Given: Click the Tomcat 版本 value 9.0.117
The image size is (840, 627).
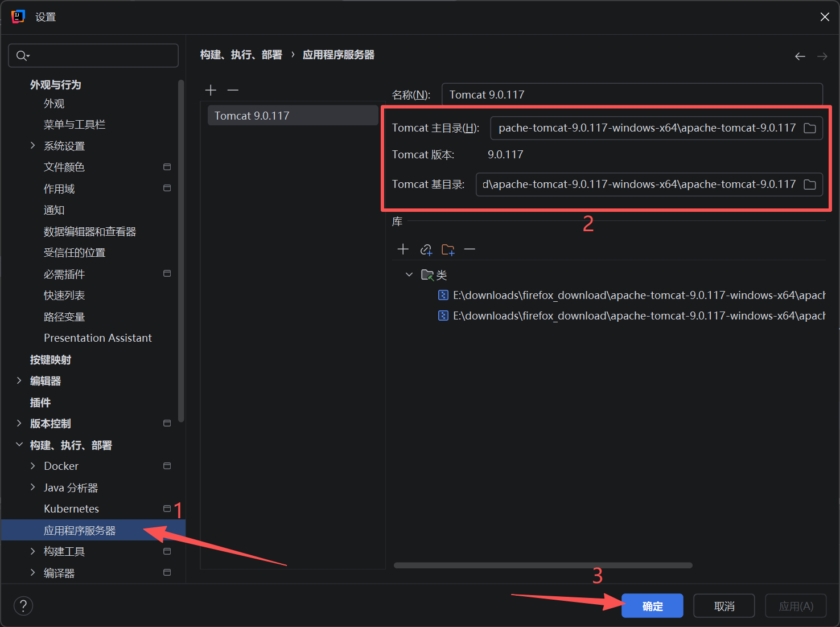Looking at the screenshot, I should [505, 155].
